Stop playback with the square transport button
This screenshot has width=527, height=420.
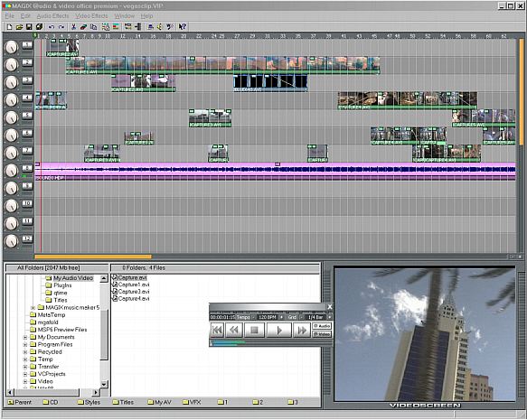click(254, 331)
